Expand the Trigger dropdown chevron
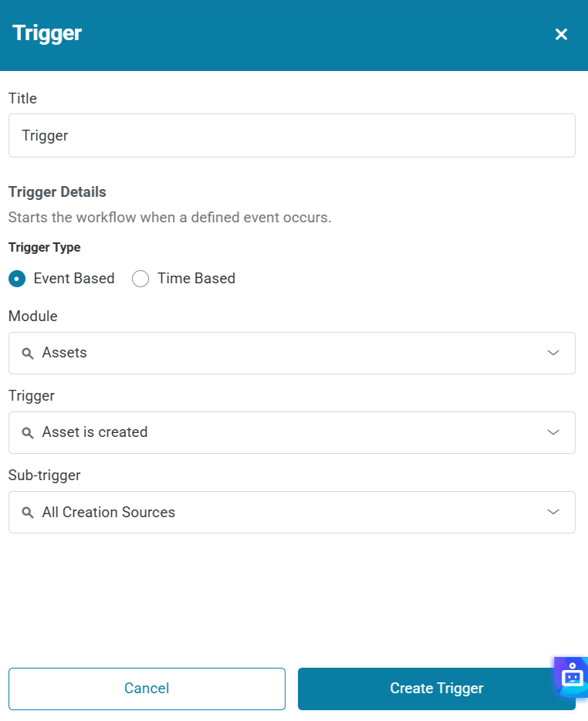Image resolution: width=588 pixels, height=721 pixels. click(x=553, y=432)
